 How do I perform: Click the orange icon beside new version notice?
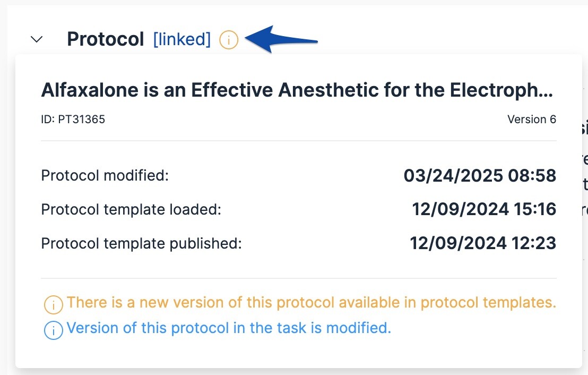[x=53, y=305]
